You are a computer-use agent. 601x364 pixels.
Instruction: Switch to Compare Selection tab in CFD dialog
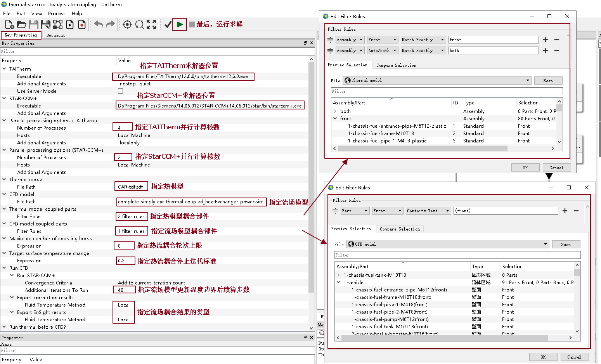pyautogui.click(x=400, y=229)
